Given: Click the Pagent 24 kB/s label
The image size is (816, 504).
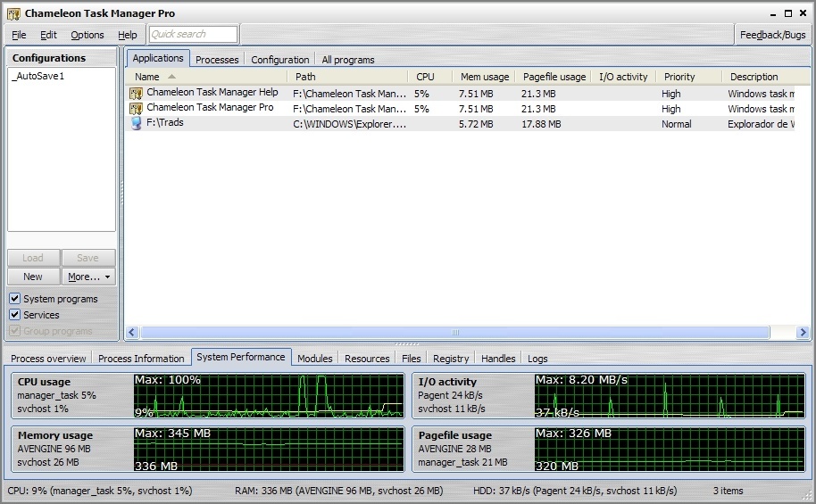Looking at the screenshot, I should [450, 395].
